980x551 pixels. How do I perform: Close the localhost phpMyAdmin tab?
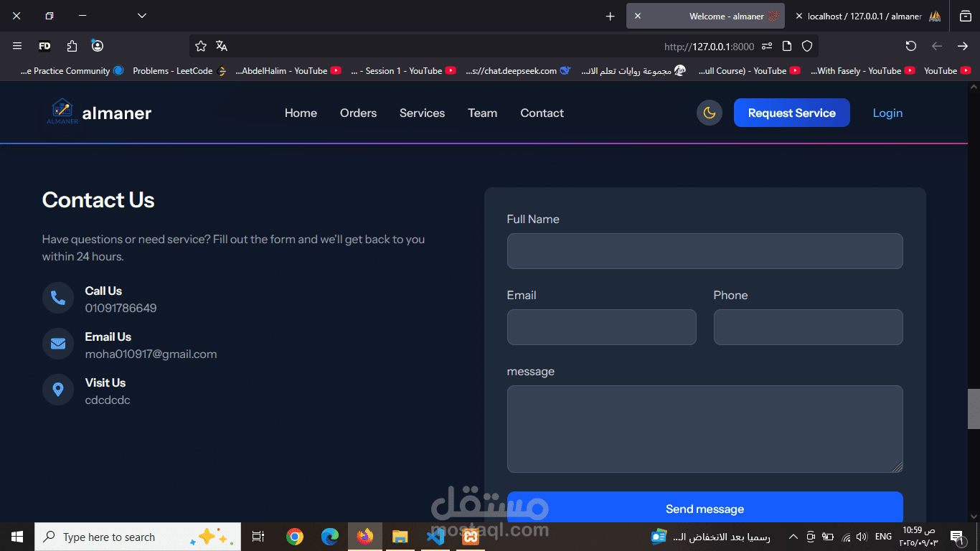(x=798, y=16)
